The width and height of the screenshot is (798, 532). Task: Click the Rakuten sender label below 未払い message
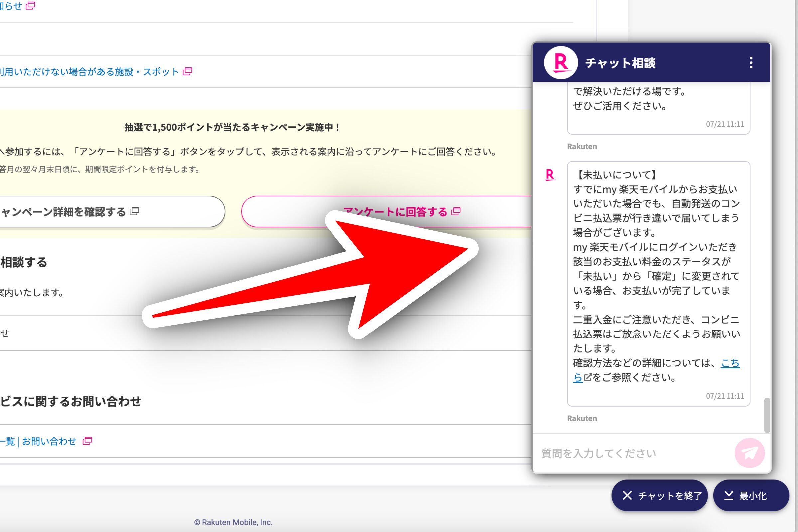(582, 418)
